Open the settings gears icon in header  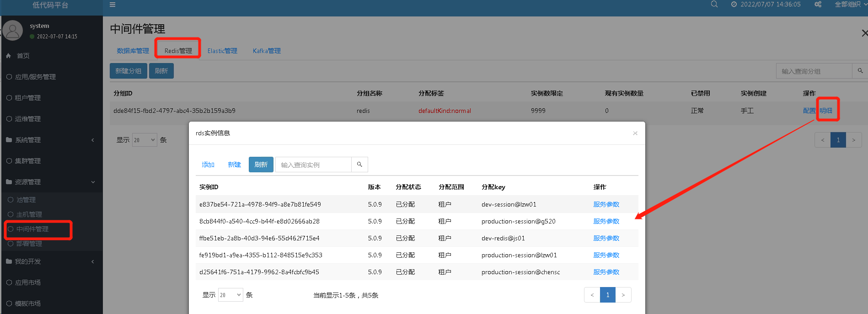(818, 5)
